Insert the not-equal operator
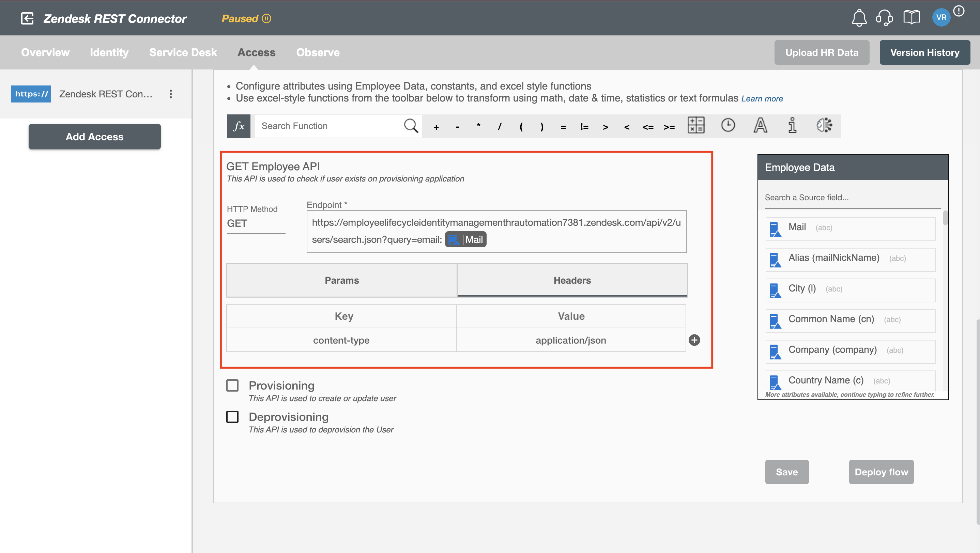 [x=584, y=126]
